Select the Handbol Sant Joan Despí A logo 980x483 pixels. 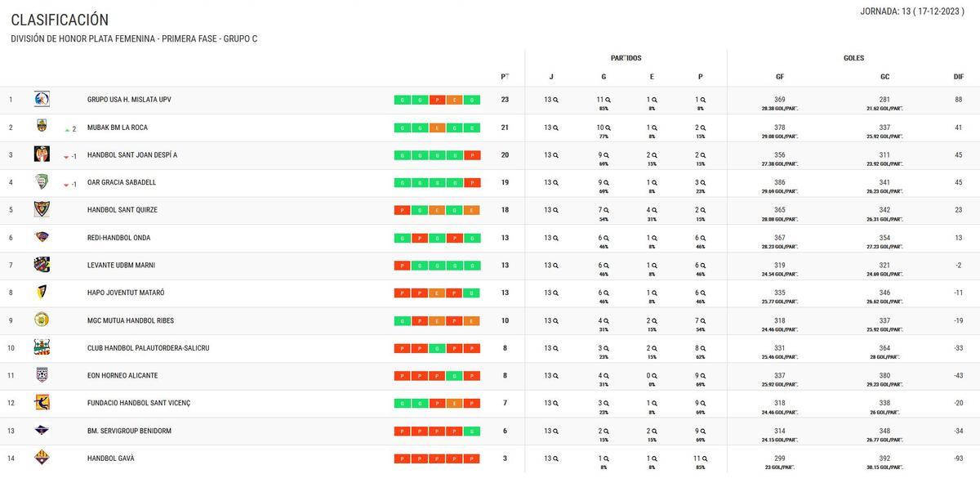42,154
